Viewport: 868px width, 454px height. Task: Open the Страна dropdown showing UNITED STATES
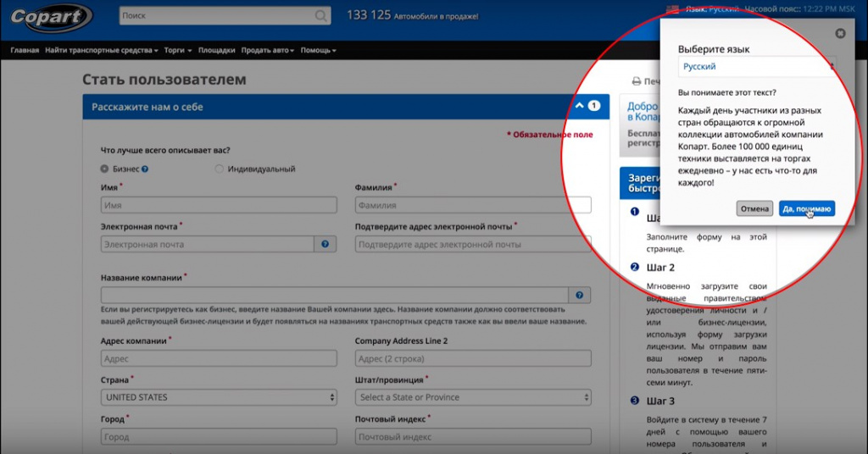(x=219, y=397)
